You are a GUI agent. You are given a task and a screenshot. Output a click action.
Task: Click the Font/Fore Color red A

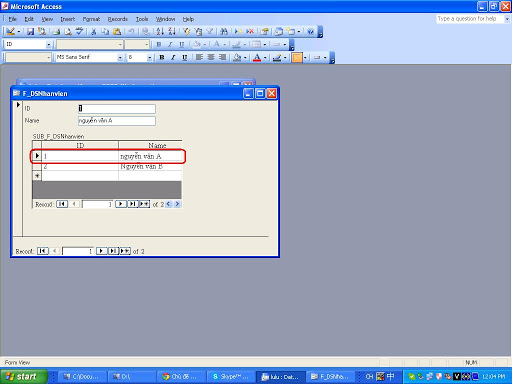tap(257, 57)
